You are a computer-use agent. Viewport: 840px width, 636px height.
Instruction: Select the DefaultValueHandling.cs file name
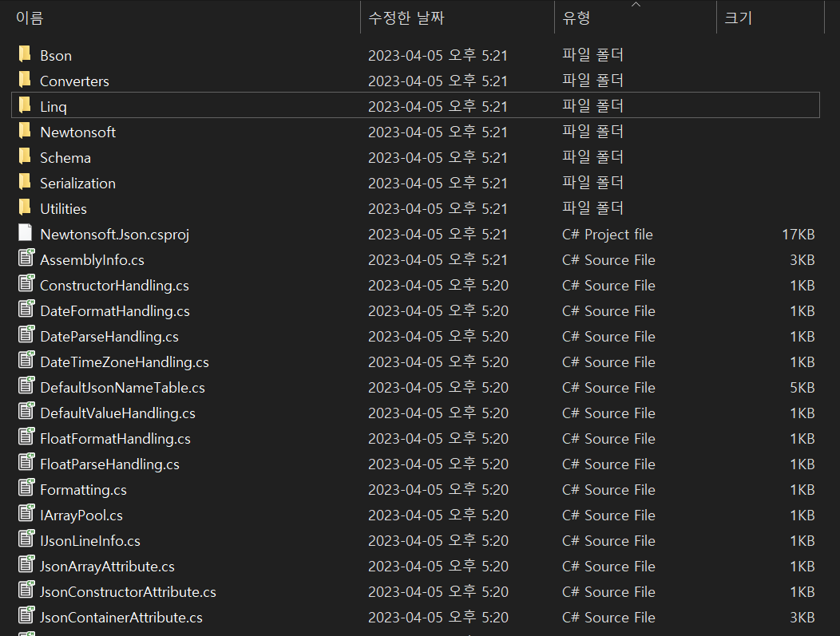click(x=117, y=413)
